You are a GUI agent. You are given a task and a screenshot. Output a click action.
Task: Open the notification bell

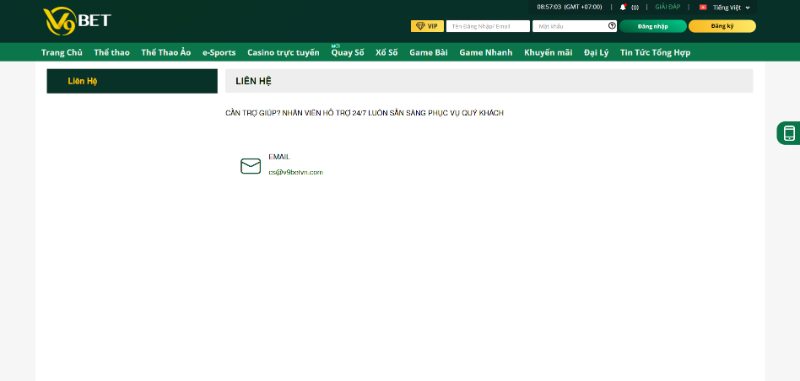point(623,7)
